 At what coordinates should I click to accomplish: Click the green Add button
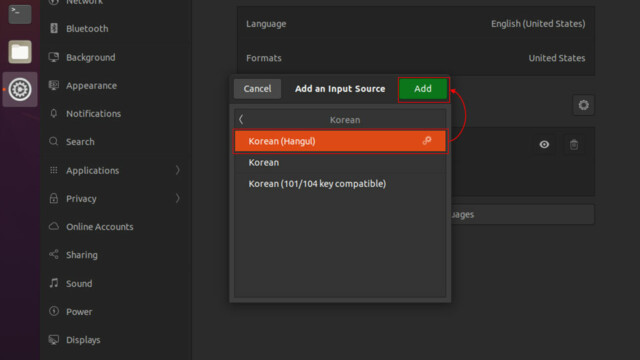click(x=423, y=89)
